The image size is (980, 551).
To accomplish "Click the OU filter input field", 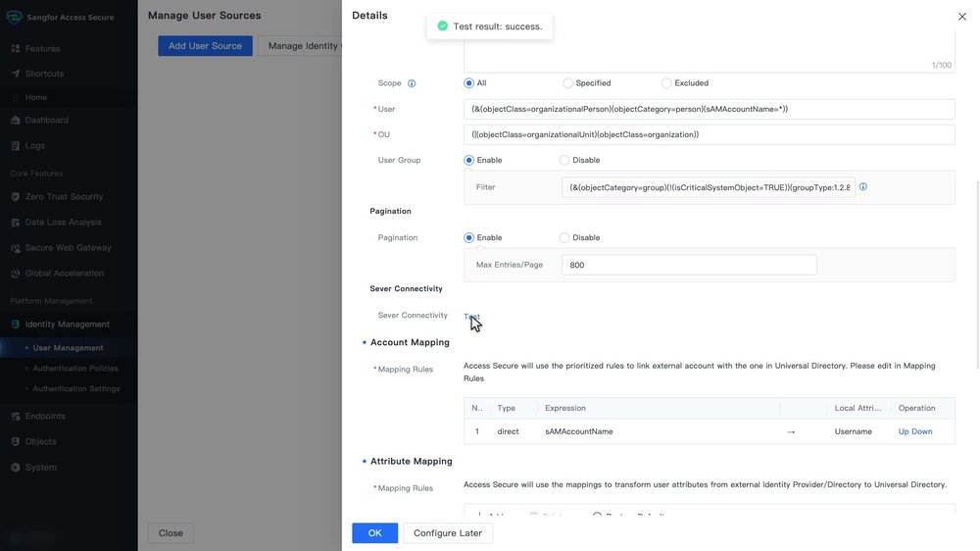I will [x=709, y=134].
